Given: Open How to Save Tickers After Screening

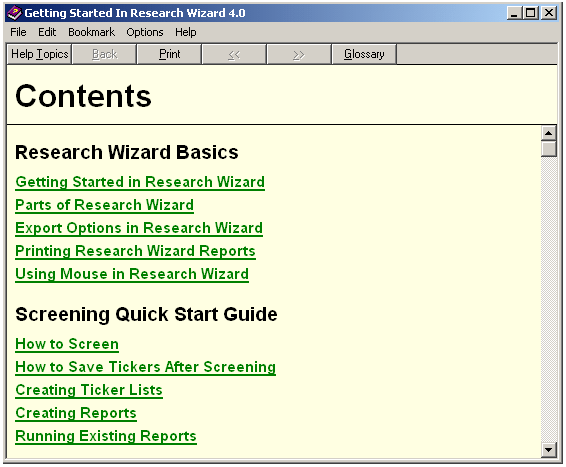Looking at the screenshot, I should pos(145,367).
